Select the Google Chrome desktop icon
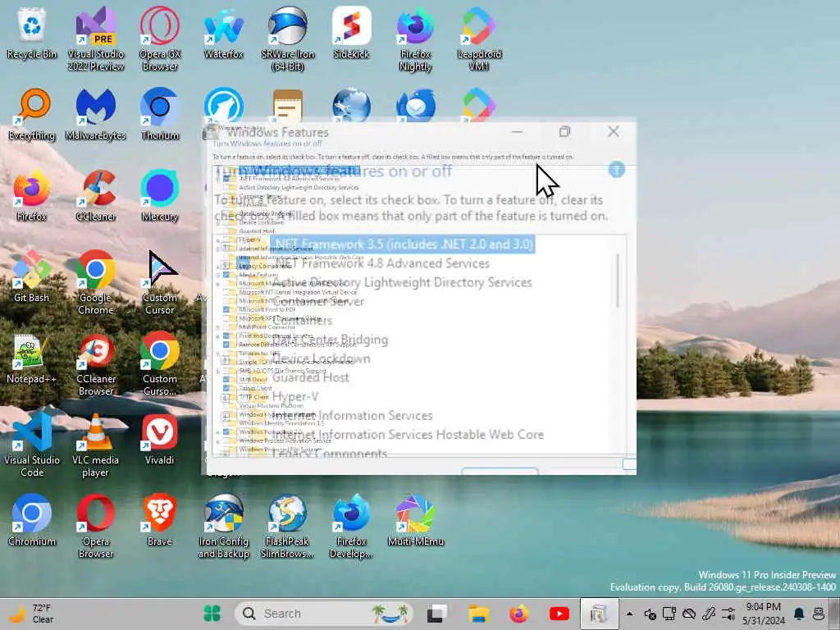 (95, 283)
